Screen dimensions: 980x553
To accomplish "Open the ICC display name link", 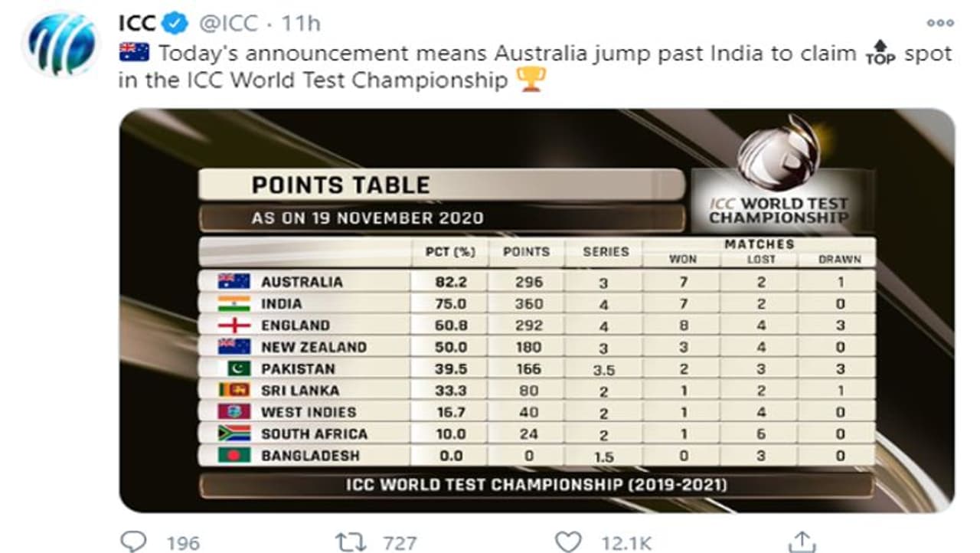I will [x=138, y=24].
